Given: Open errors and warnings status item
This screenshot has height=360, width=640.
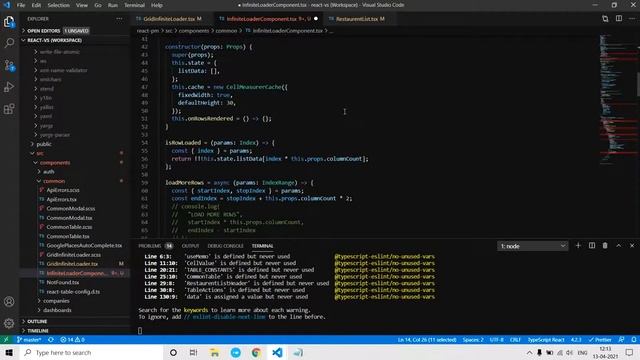Looking at the screenshot, I should [72, 340].
